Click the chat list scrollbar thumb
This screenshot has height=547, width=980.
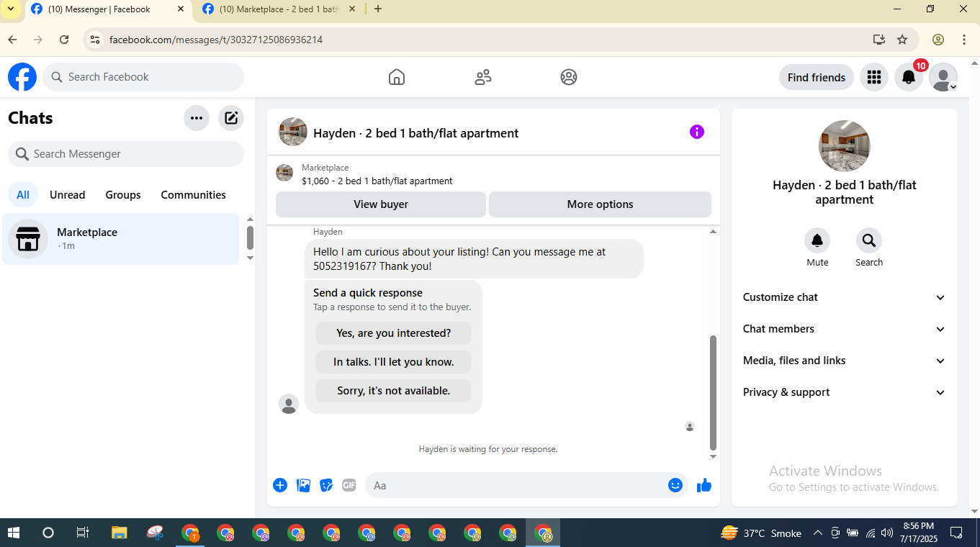click(x=250, y=238)
